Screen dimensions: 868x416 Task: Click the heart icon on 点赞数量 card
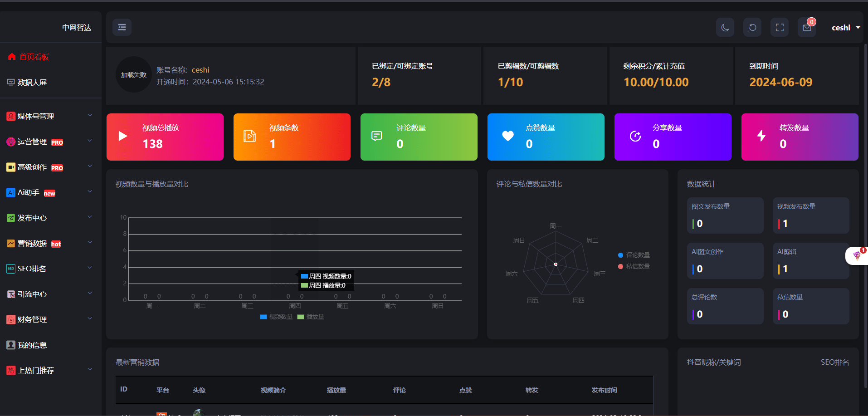click(508, 136)
